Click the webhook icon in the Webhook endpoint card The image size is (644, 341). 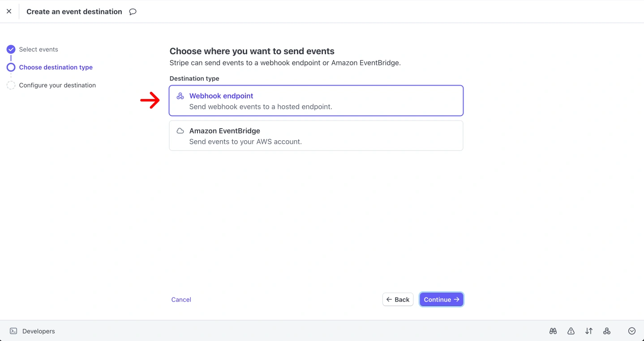[180, 96]
